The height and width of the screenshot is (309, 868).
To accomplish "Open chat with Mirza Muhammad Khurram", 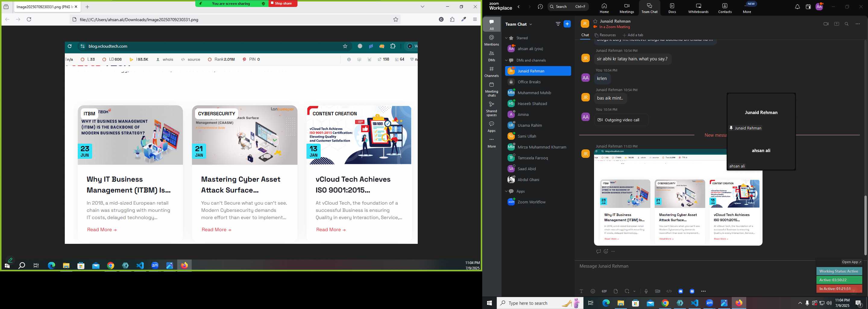I will pos(538,147).
